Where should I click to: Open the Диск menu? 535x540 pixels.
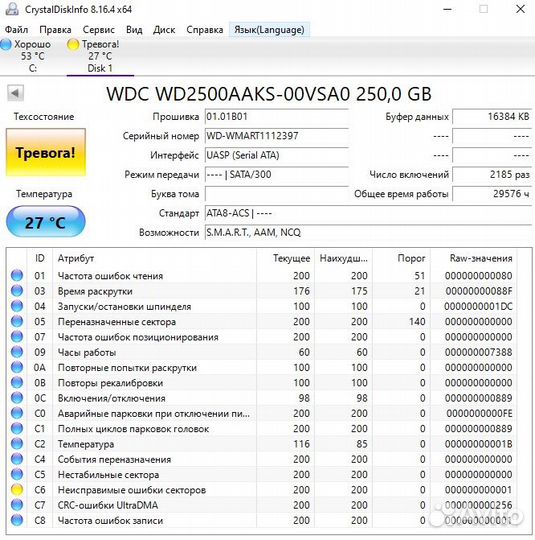click(164, 30)
